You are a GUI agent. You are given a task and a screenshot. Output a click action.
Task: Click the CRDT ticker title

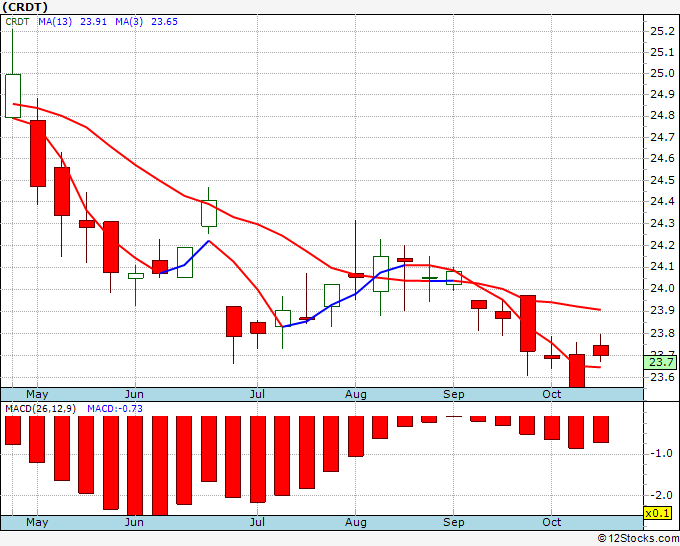click(x=25, y=7)
